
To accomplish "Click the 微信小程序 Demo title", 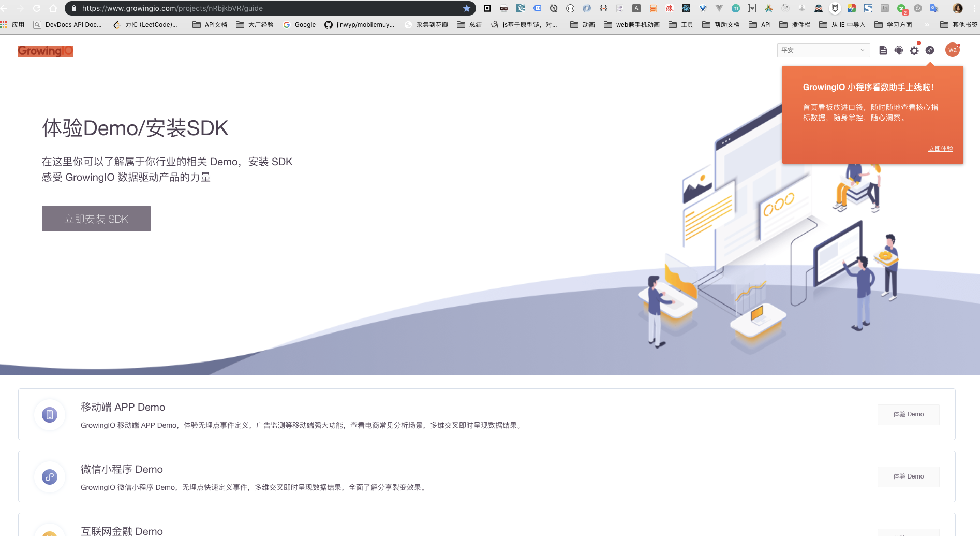I will coord(122,469).
